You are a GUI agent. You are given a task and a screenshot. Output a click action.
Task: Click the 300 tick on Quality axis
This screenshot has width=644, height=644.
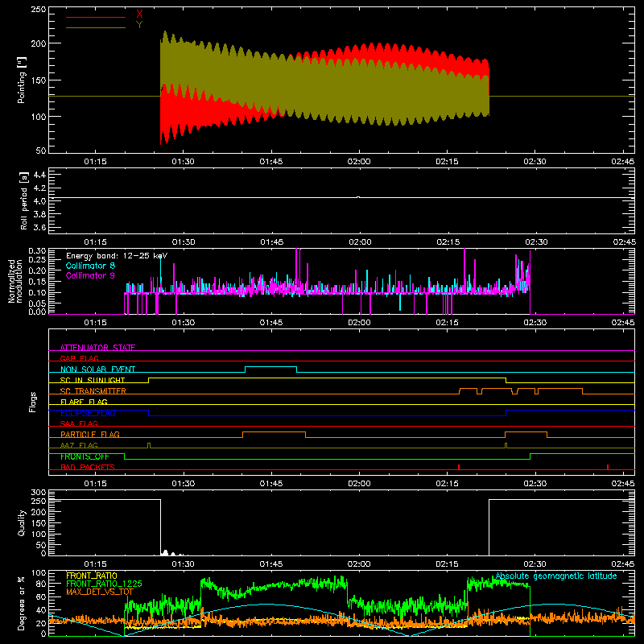(39, 493)
